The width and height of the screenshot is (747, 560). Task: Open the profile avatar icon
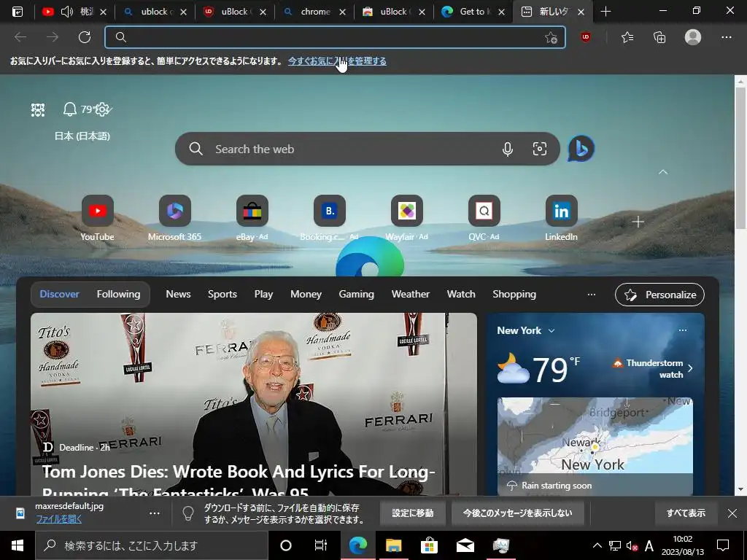click(693, 37)
